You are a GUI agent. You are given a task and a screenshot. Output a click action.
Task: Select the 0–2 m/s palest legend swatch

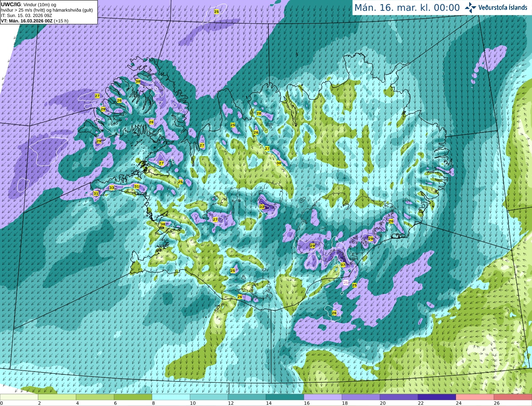[19, 397]
